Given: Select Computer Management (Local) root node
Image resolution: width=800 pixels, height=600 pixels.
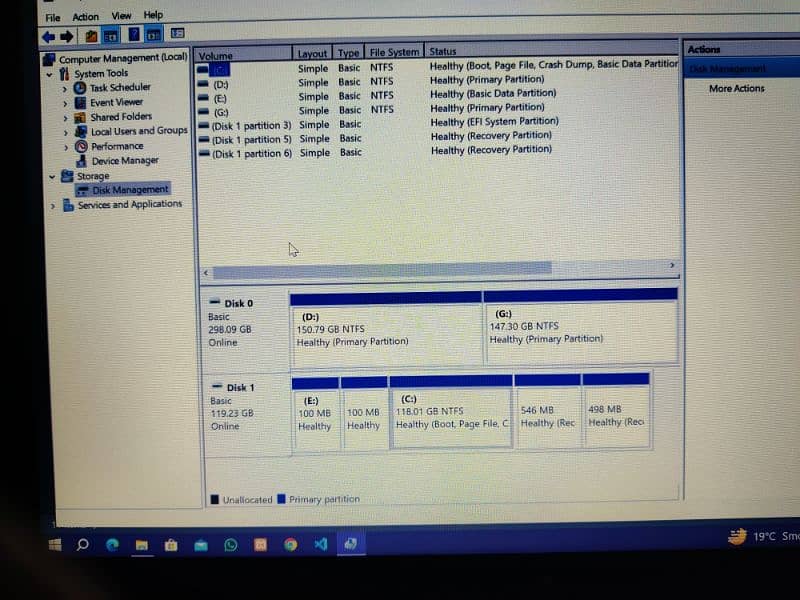Looking at the screenshot, I should click(x=123, y=58).
